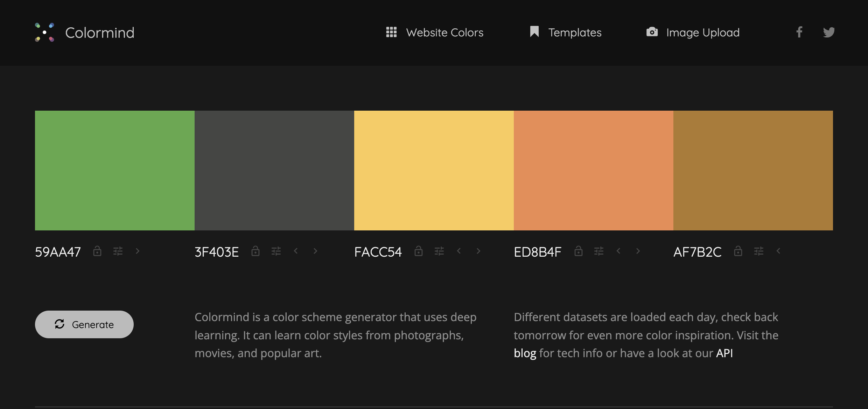The image size is (868, 409).
Task: Open the adjust sliders icon for 59AA47
Action: 118,251
